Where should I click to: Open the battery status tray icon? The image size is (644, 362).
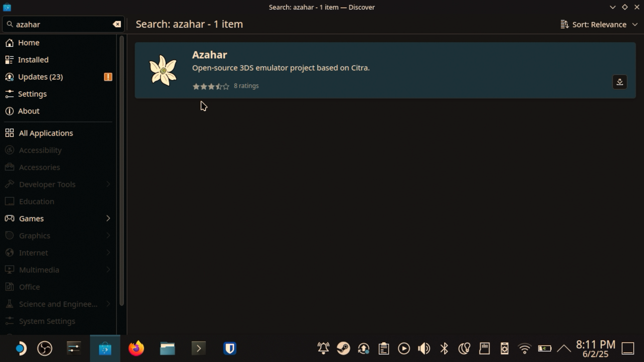[x=545, y=349]
